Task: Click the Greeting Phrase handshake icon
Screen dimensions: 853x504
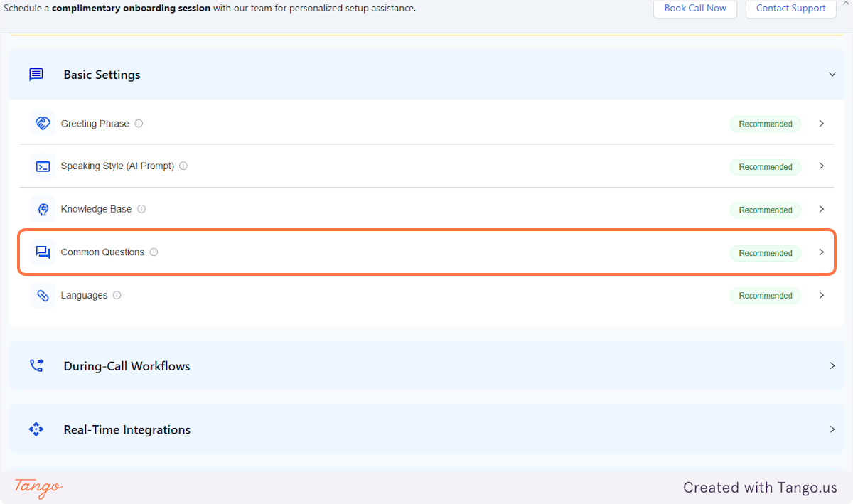Action: point(43,124)
